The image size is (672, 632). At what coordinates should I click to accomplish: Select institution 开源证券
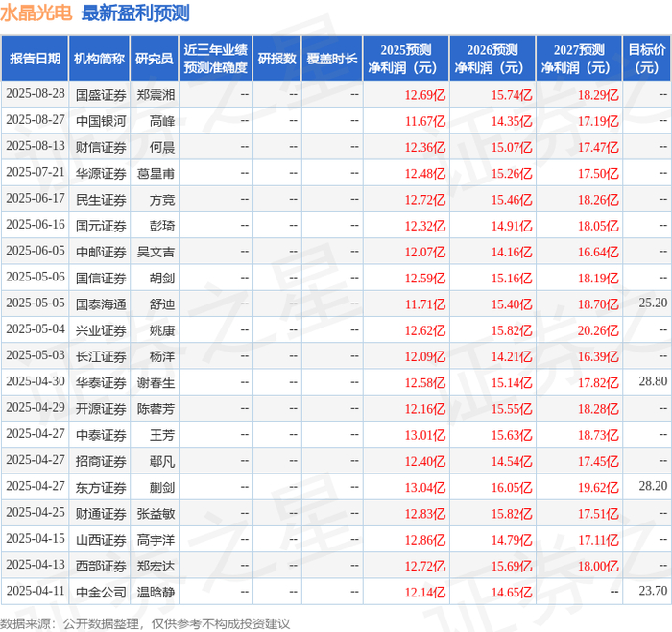point(101,408)
